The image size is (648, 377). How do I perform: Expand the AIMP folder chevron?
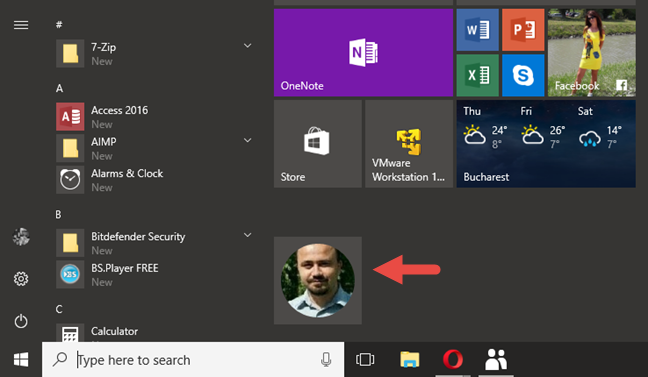248,141
